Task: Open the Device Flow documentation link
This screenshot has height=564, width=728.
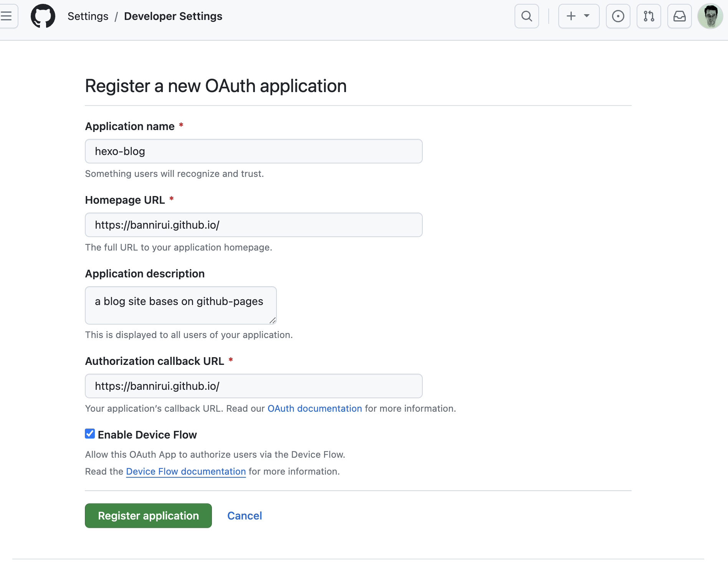Action: click(186, 472)
